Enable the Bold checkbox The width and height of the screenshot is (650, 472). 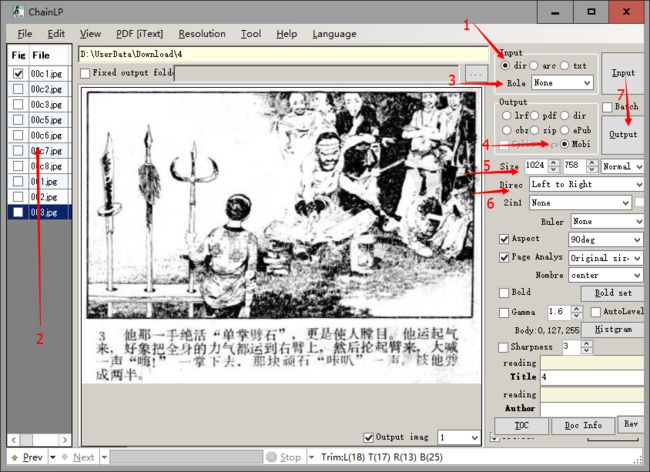coord(504,293)
